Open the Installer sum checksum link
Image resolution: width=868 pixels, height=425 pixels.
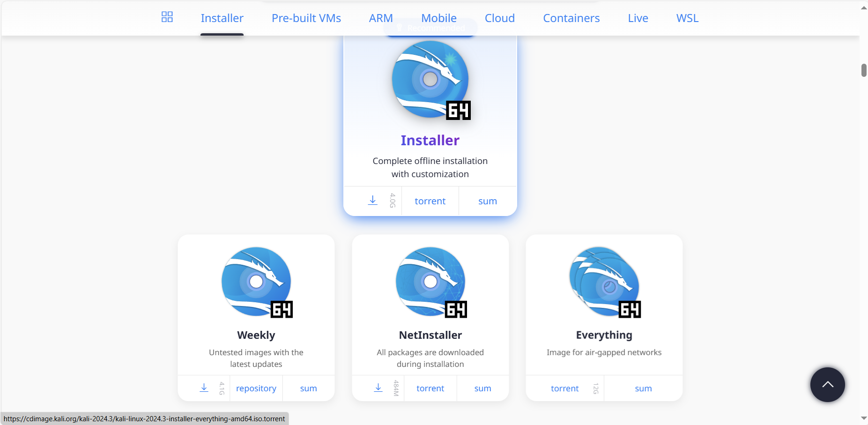pos(488,201)
